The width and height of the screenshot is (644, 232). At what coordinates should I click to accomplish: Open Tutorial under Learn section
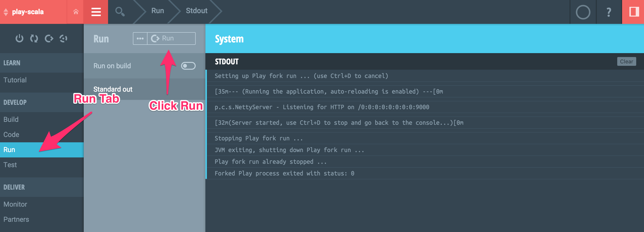click(x=15, y=80)
